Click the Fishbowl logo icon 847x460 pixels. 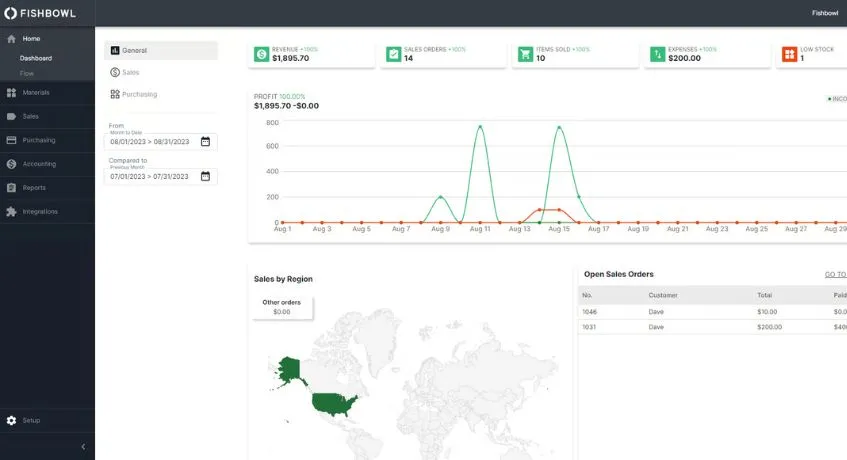pyautogui.click(x=10, y=13)
